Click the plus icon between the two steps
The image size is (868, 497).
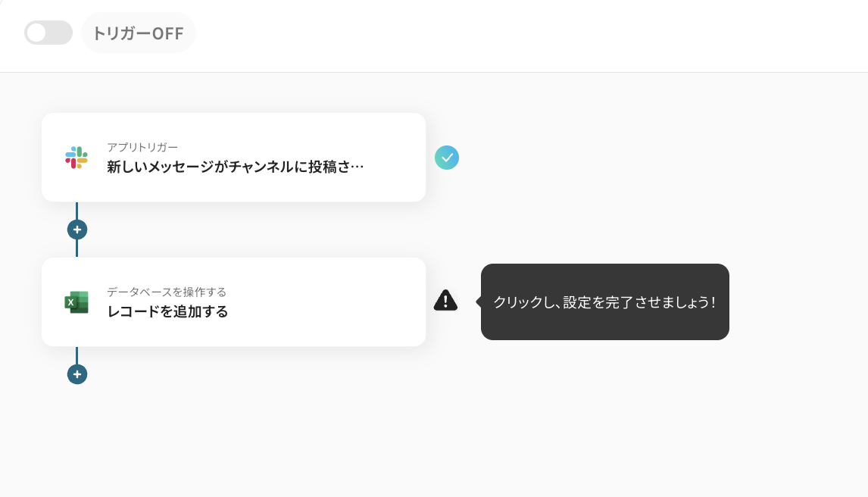click(76, 229)
